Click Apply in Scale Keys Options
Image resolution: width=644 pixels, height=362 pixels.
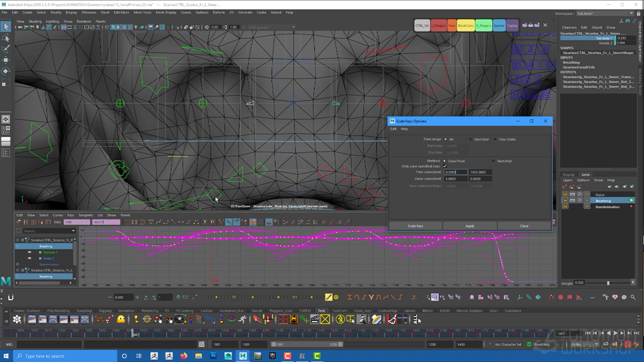pyautogui.click(x=469, y=226)
